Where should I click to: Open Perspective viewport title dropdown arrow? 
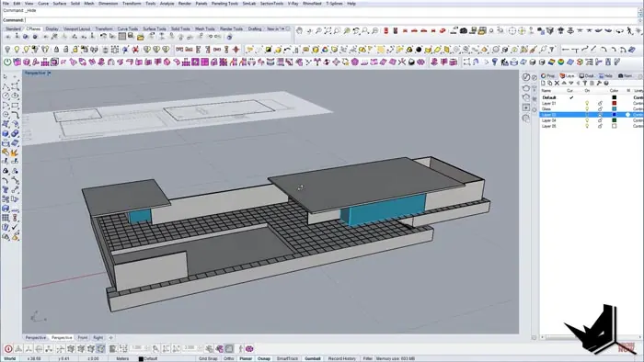[50, 73]
